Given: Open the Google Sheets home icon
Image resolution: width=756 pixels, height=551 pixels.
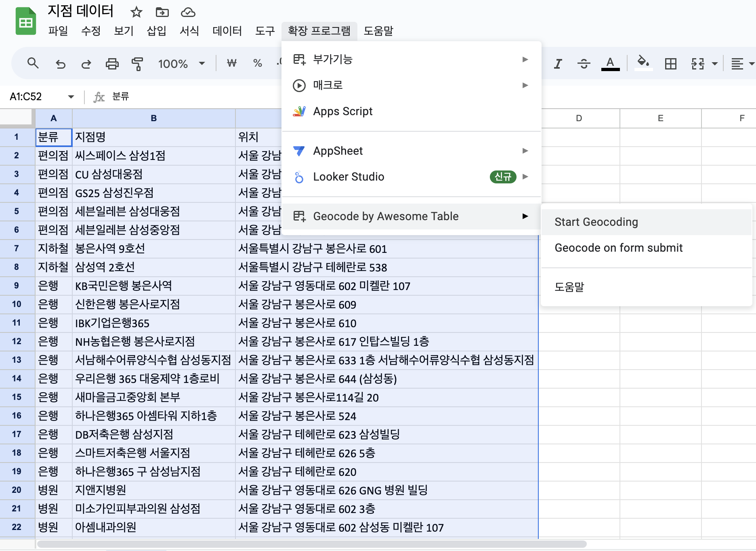Looking at the screenshot, I should 26,22.
